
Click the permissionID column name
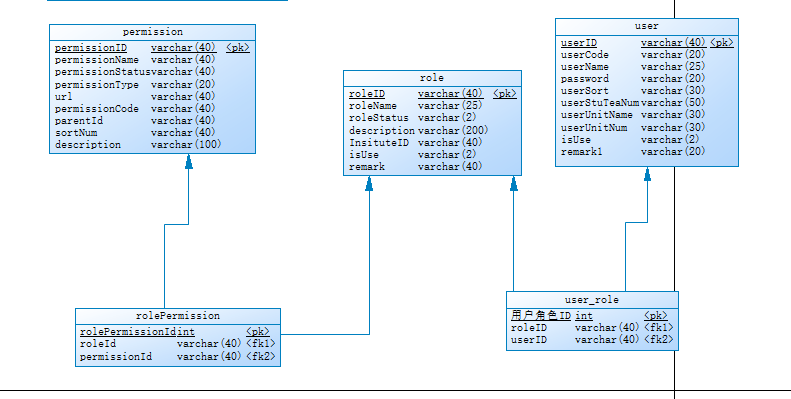(x=91, y=48)
